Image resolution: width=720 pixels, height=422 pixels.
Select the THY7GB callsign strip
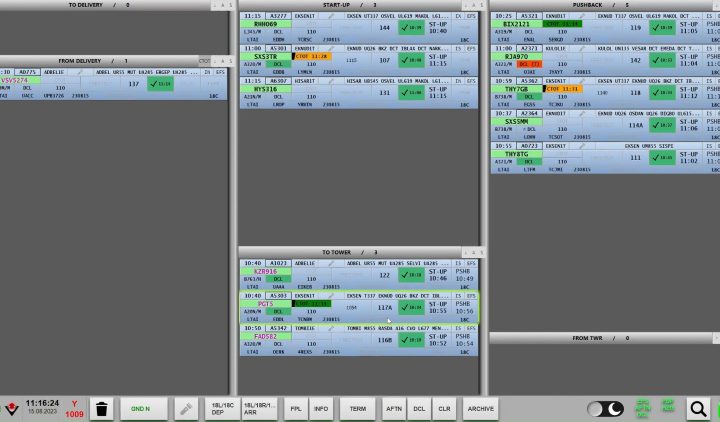[x=517, y=89]
